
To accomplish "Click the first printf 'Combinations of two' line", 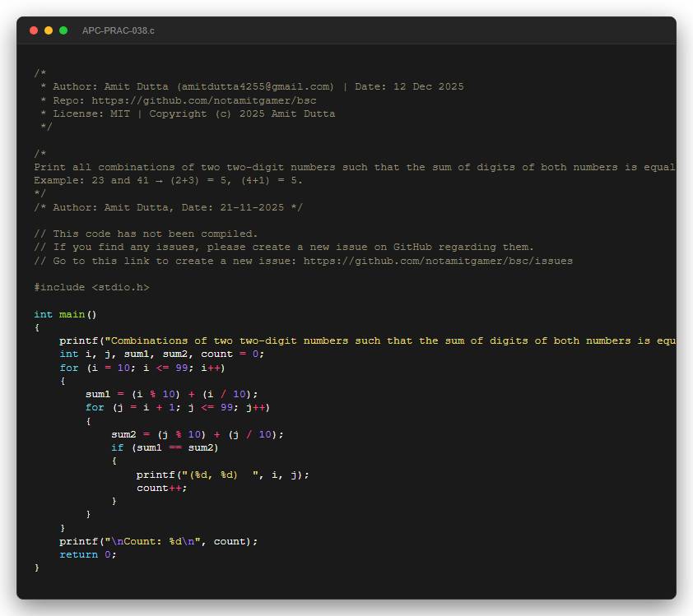I will (367, 341).
